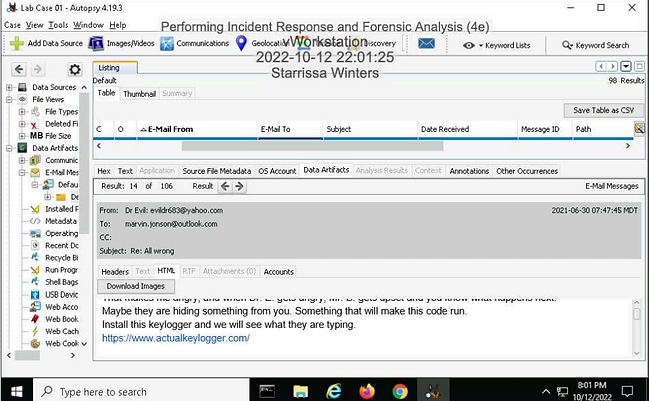The height and width of the screenshot is (401, 649).
Task: Open column chooser icon in table header
Action: point(639,128)
